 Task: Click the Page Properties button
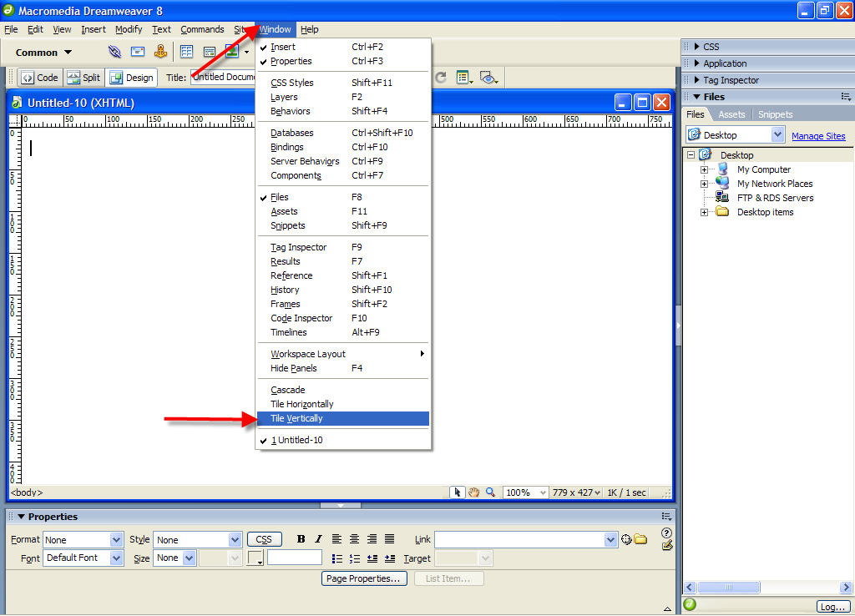(364, 578)
